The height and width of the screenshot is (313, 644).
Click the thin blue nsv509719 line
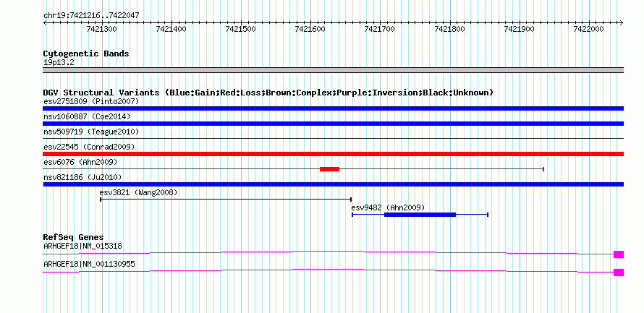tap(333, 139)
